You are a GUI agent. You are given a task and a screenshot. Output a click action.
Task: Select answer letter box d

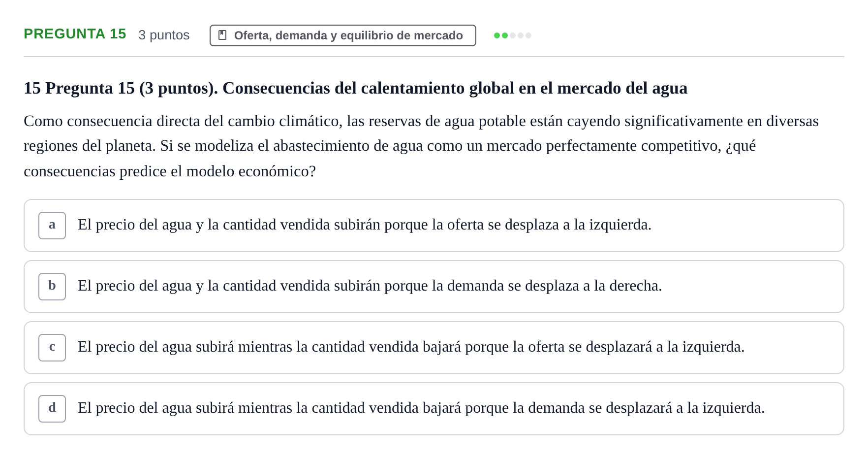click(x=52, y=409)
